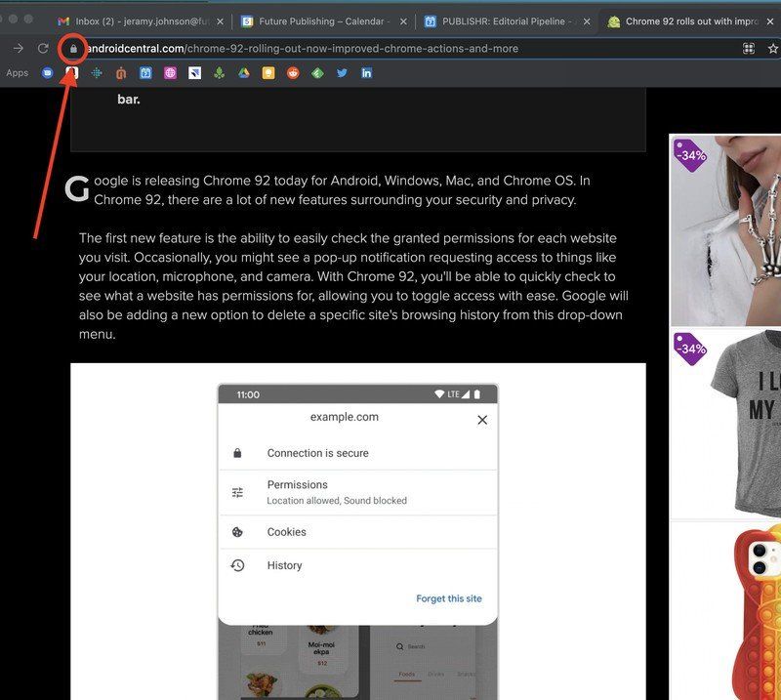
Task: Click the Forget this site link
Action: [x=449, y=598]
